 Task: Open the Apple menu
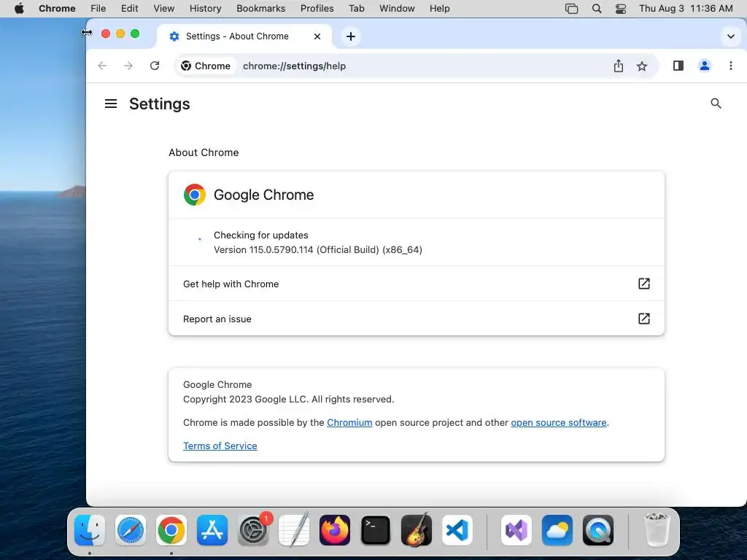tap(19, 8)
